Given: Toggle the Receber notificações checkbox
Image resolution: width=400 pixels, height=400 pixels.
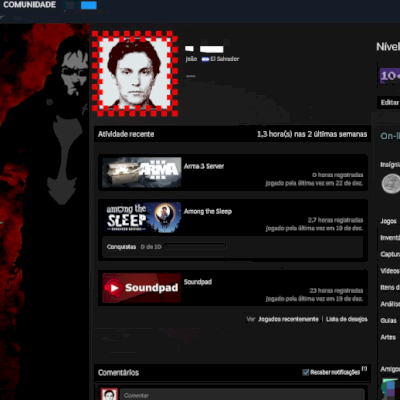Looking at the screenshot, I should 305,372.
